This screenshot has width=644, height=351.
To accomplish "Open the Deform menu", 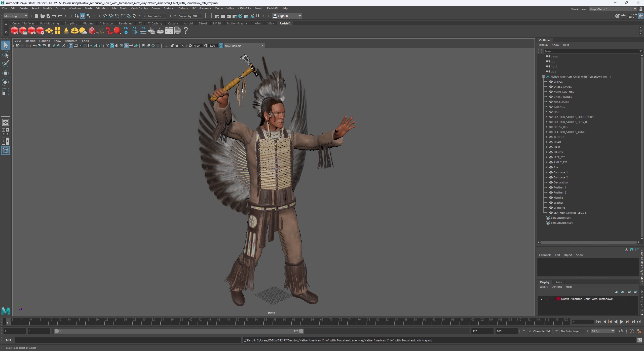I will pos(183,8).
